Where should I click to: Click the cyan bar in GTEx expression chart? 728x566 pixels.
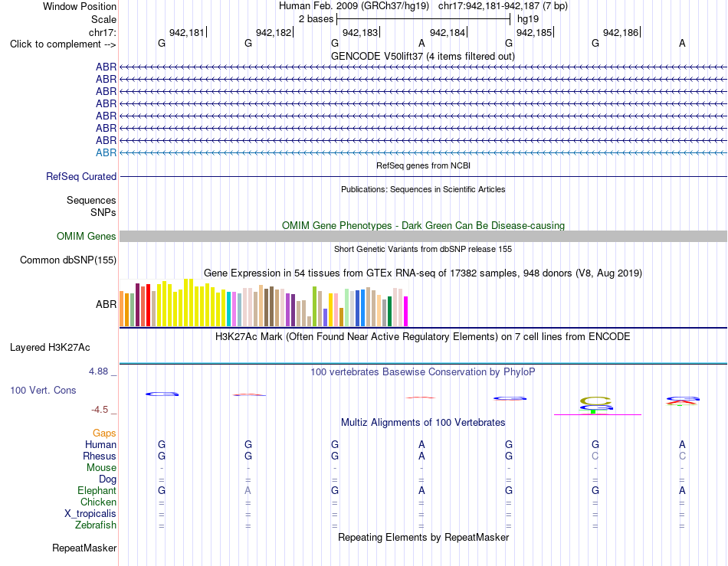point(228,309)
